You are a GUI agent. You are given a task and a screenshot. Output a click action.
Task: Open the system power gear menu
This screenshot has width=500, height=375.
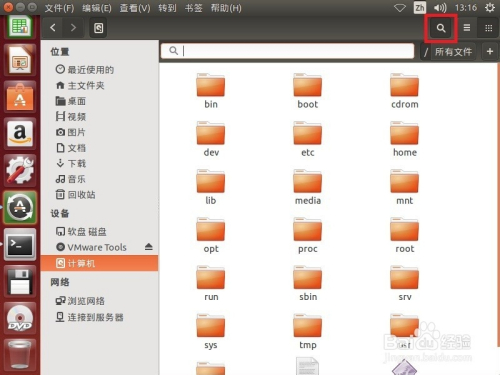(x=490, y=8)
